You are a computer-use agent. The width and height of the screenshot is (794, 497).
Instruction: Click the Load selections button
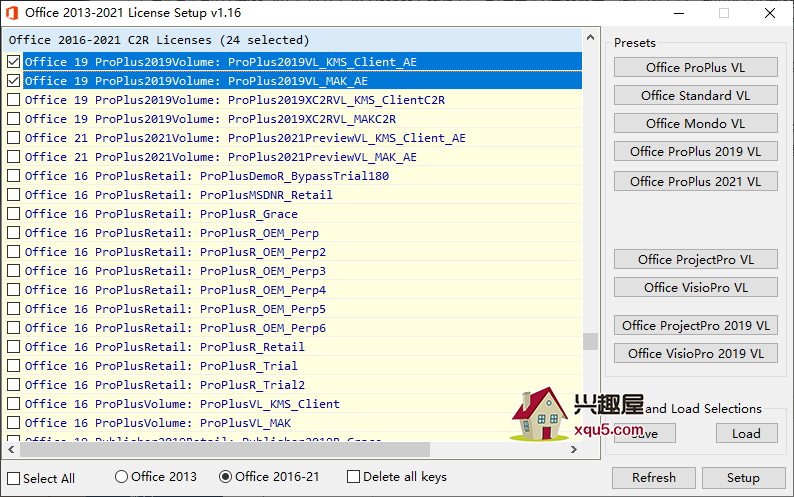point(746,434)
